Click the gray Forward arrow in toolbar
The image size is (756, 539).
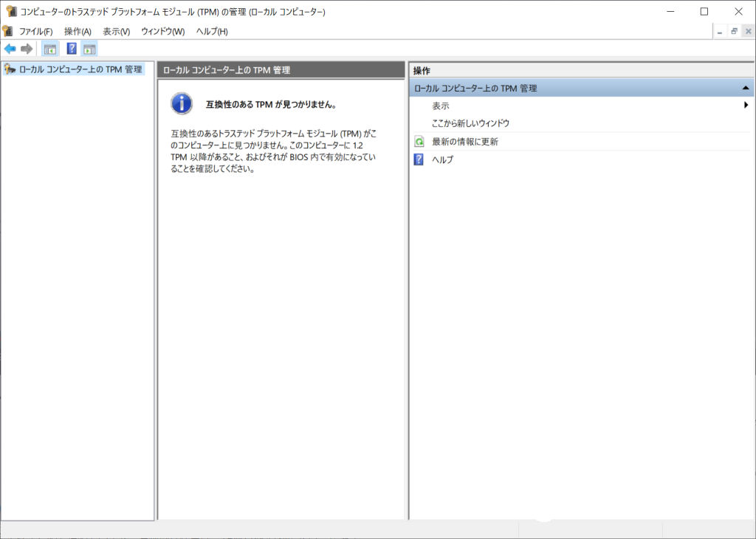tap(27, 49)
